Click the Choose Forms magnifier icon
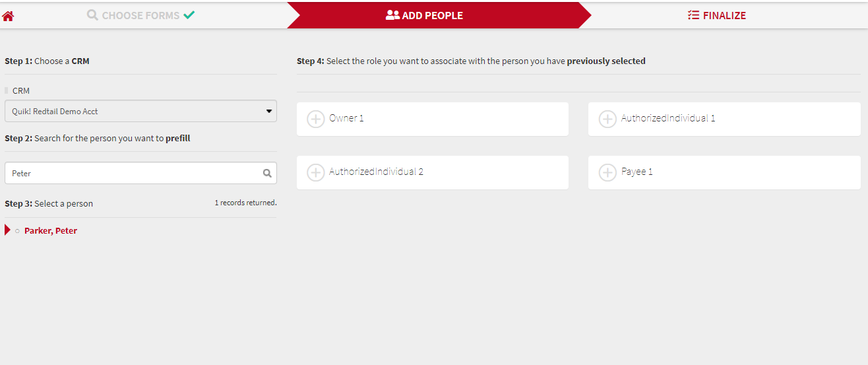The image size is (868, 365). [x=92, y=15]
